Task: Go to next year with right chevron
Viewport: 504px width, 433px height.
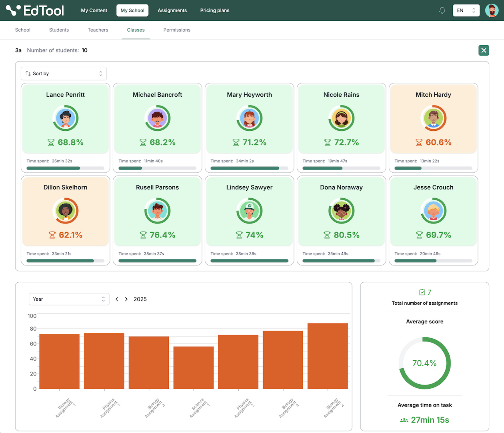Action: (x=126, y=299)
